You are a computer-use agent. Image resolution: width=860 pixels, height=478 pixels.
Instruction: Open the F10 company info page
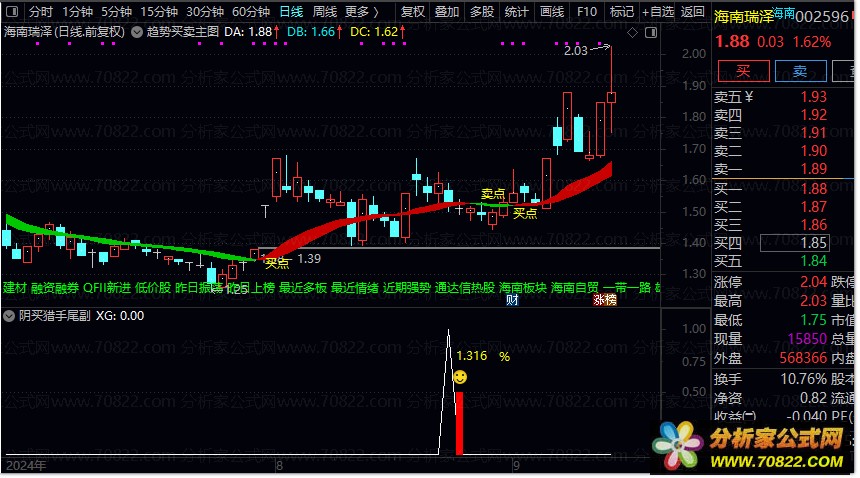[587, 12]
